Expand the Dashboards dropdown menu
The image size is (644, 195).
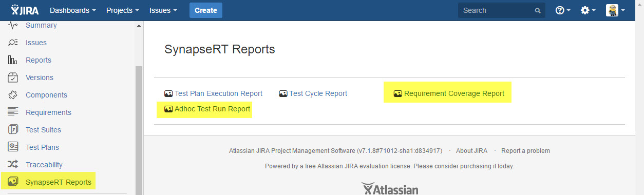73,10
